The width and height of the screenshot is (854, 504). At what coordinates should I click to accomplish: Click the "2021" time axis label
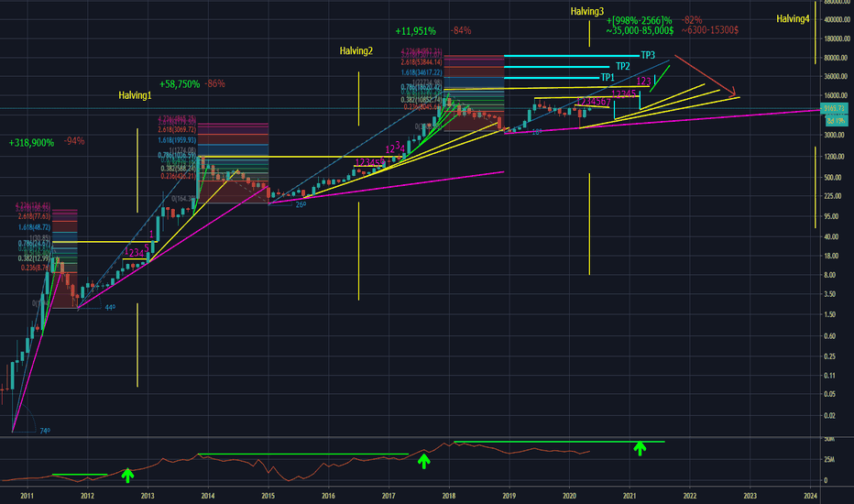[x=630, y=496]
